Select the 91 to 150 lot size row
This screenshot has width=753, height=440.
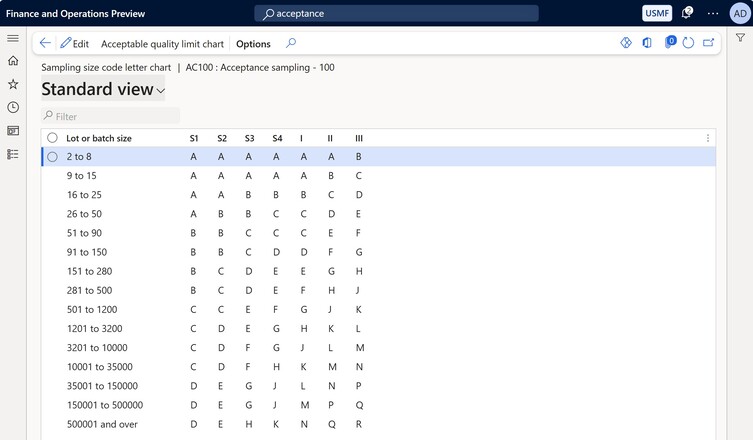pyautogui.click(x=378, y=252)
